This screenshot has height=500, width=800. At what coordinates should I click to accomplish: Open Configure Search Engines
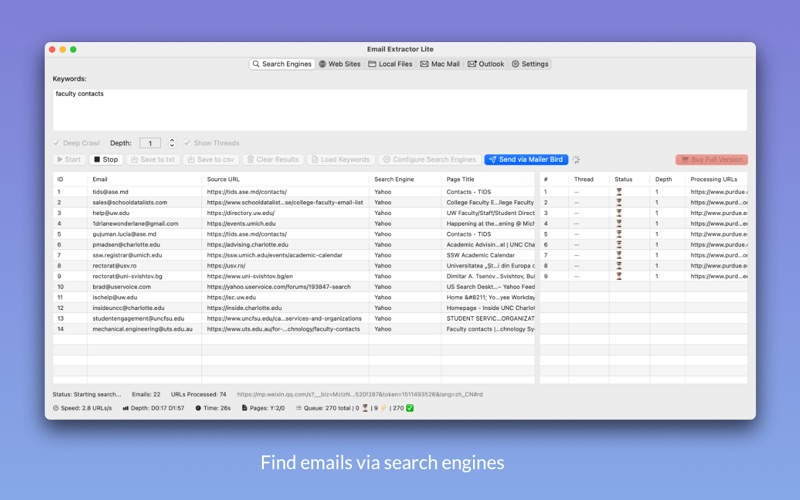coord(430,160)
